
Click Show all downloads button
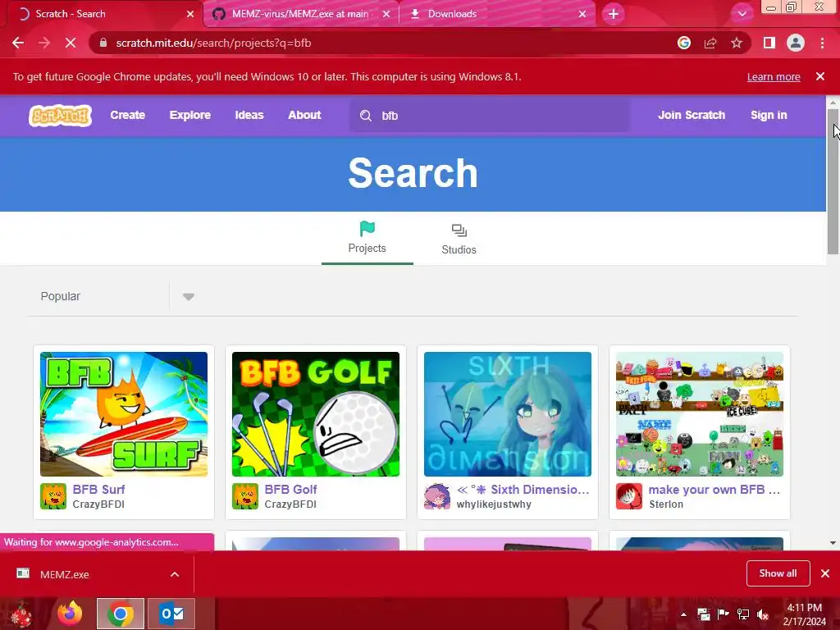(x=778, y=573)
